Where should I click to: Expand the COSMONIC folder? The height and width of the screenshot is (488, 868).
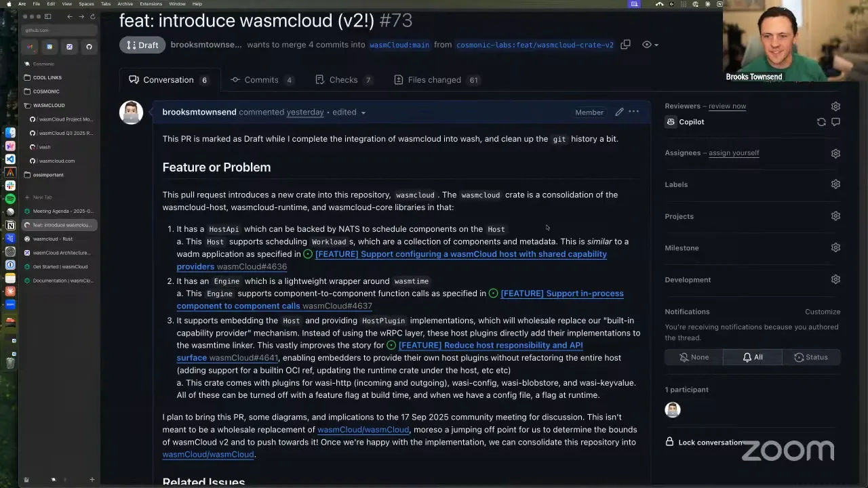pos(46,91)
